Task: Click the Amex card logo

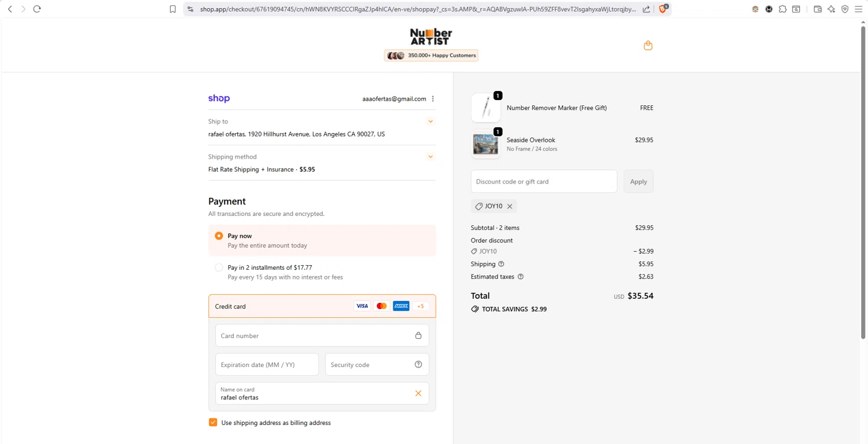Action: tap(401, 306)
